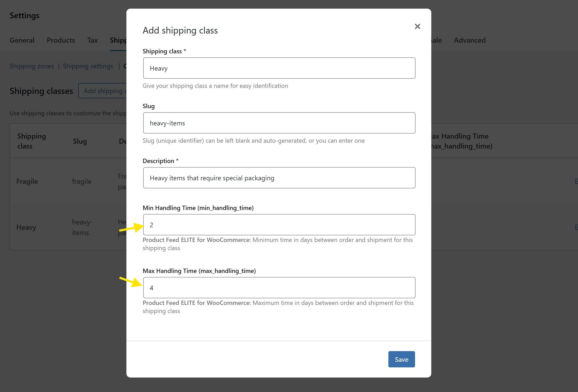This screenshot has height=392, width=578.
Task: Focus the Max Handling Time field
Action: (x=279, y=288)
